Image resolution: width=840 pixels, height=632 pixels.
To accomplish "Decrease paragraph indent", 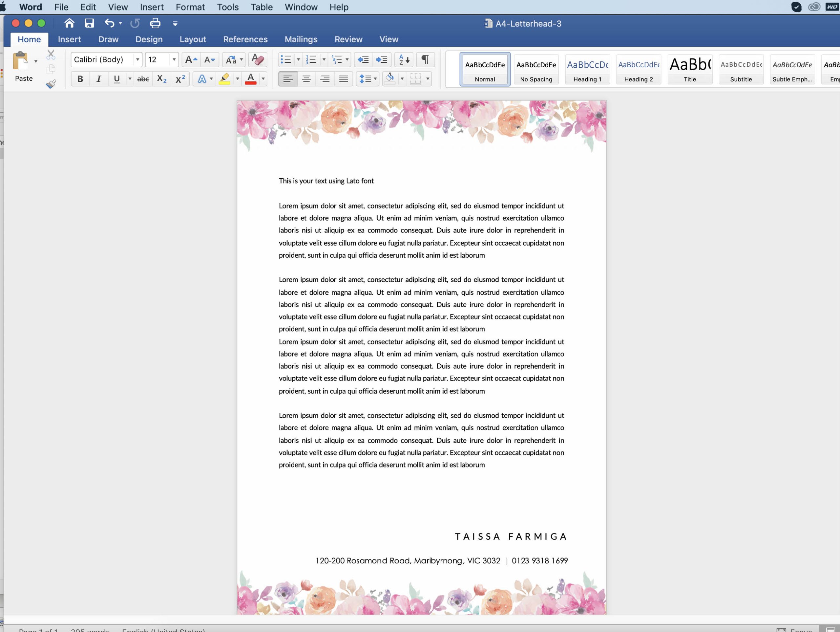I will (364, 60).
